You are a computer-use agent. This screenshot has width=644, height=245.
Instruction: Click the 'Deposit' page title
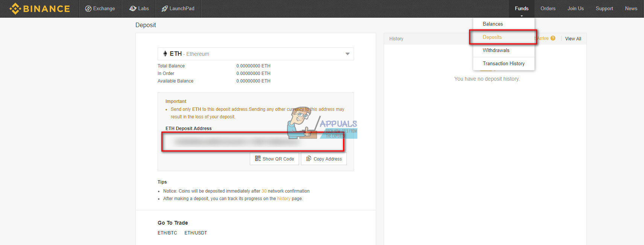pos(146,25)
